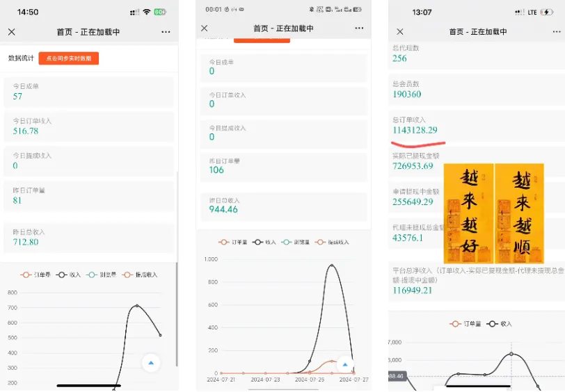Tap the 平台总净收入 value 116949.21
Viewport: 565px width, 392px height.
(x=413, y=291)
